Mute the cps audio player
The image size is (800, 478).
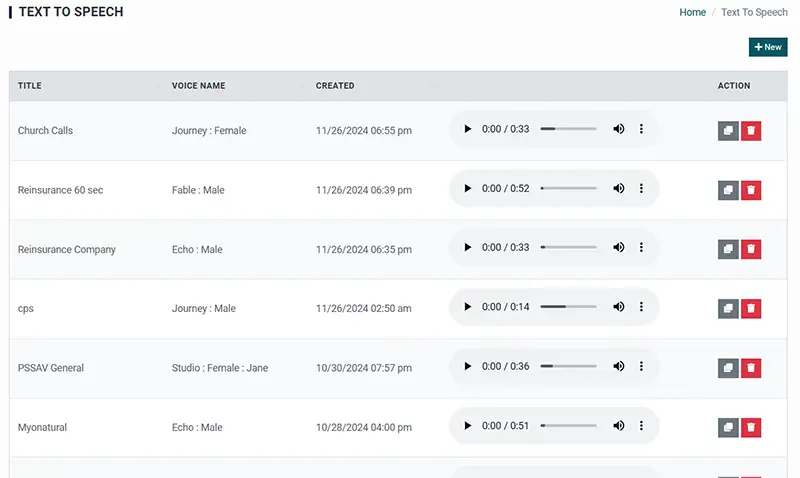pos(618,307)
